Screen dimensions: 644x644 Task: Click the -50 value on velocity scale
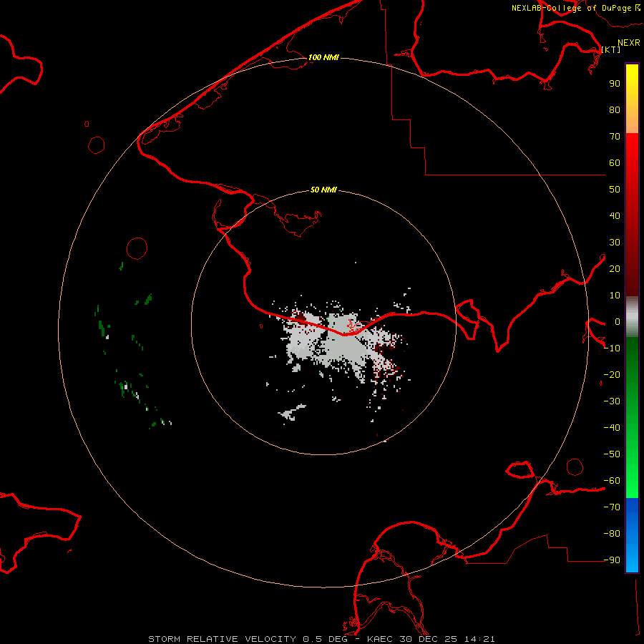[612, 454]
